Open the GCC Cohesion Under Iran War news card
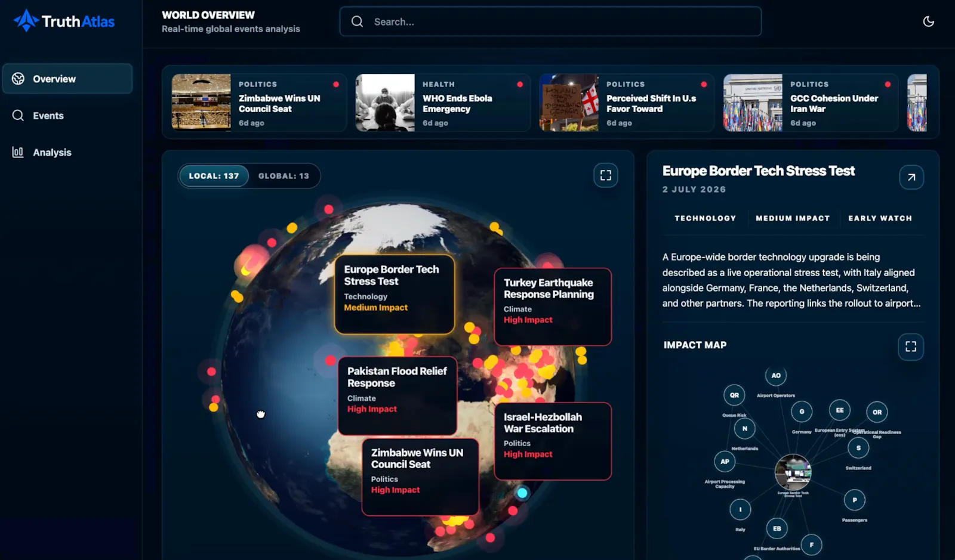Viewport: 955px width, 560px height. coord(811,103)
